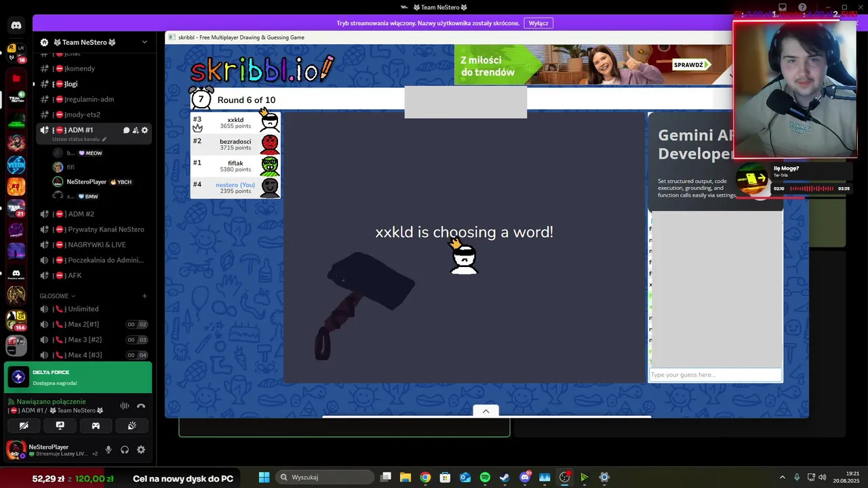Join the Max 3 [#2] voice channel
Viewport: 868px width, 488px height.
click(94, 340)
